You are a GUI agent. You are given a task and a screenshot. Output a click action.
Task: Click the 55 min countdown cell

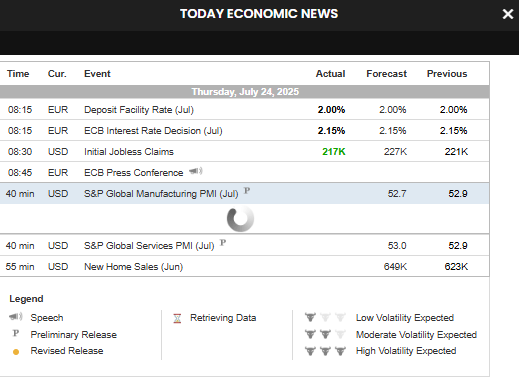tap(20, 267)
